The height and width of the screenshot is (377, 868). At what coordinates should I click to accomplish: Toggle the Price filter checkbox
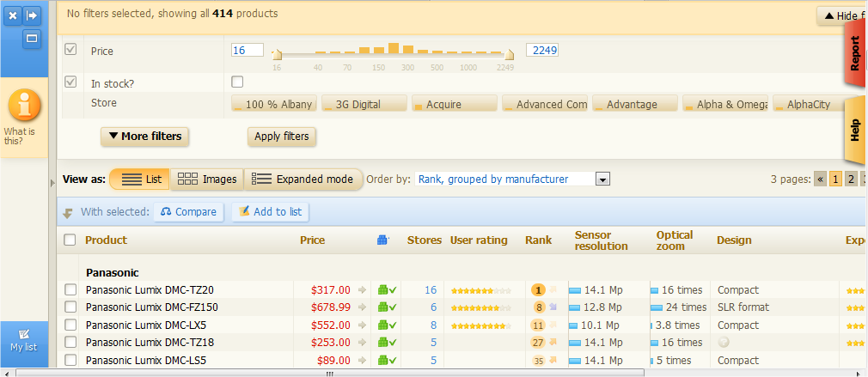click(70, 49)
